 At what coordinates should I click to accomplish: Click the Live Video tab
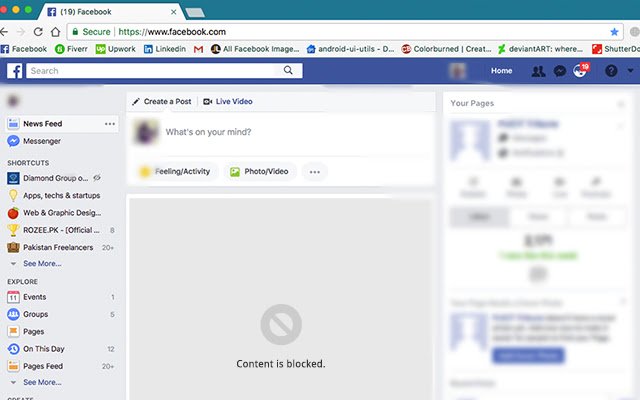228,102
